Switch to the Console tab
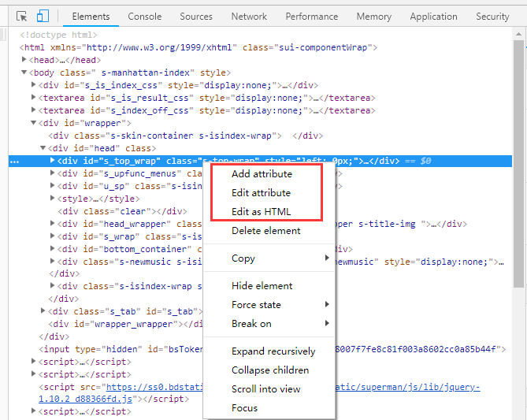527x420 pixels. (x=144, y=17)
